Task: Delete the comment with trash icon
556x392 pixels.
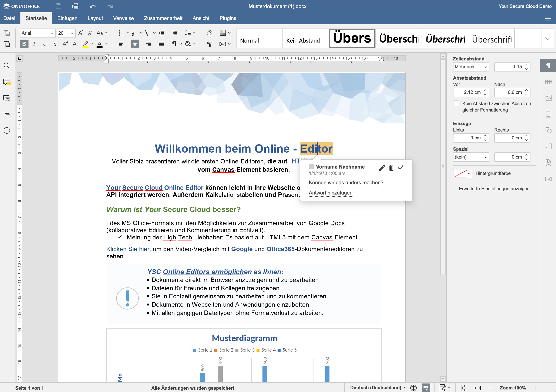Action: (x=391, y=167)
